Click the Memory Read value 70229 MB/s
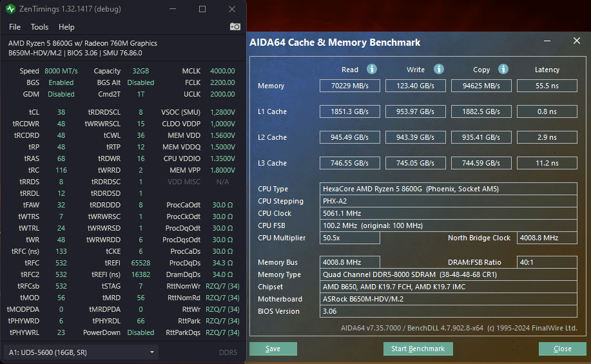 coord(350,86)
